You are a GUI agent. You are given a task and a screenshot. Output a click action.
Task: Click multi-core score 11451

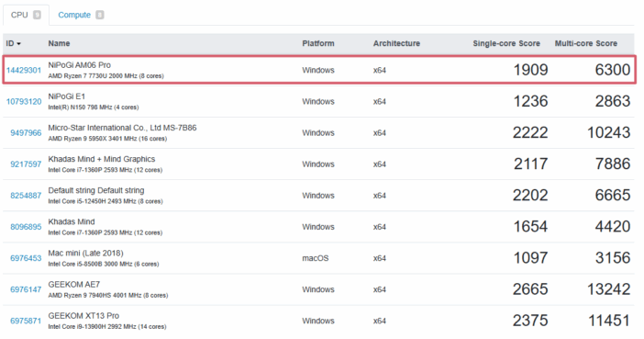[608, 321]
